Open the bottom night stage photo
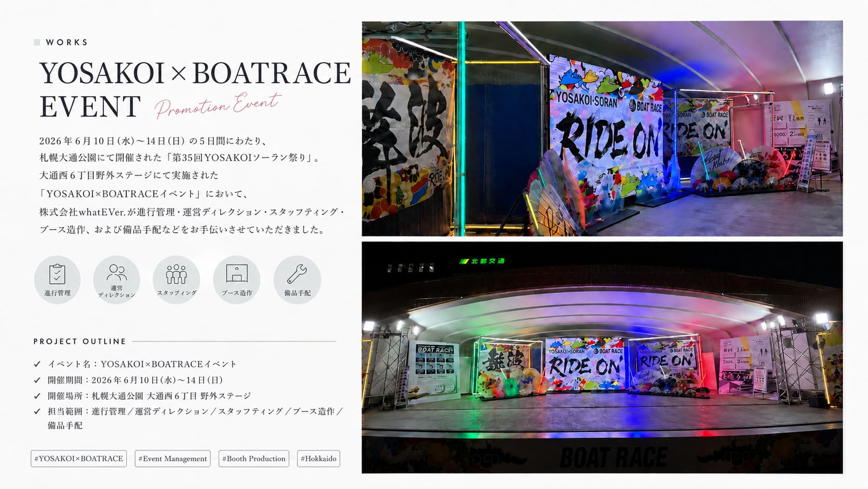The width and height of the screenshot is (868, 489). click(602, 357)
